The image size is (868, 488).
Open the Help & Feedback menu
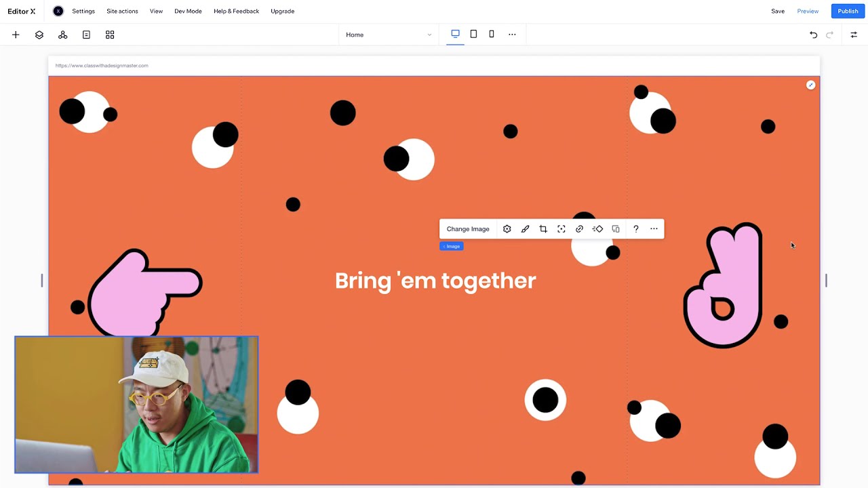point(236,11)
